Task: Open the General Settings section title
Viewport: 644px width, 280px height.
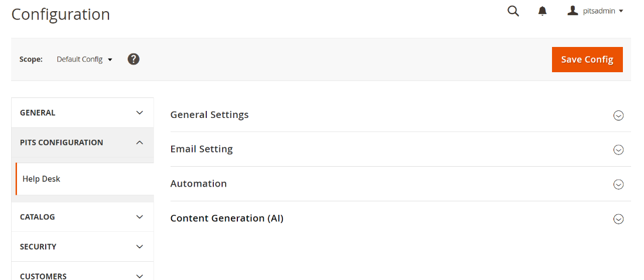Action: click(209, 115)
